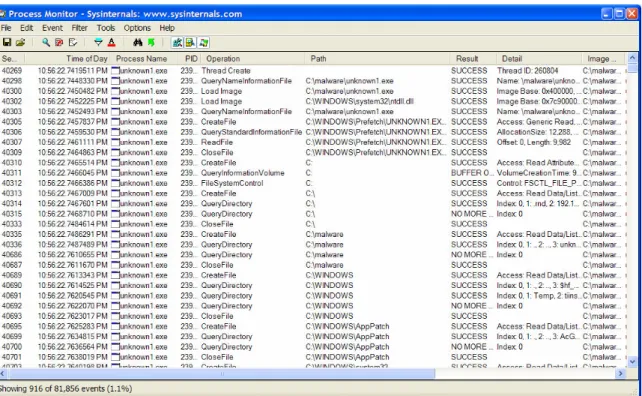The width and height of the screenshot is (642, 396).
Task: Open the Highlight icon with red A
Action: pyautogui.click(x=111, y=42)
